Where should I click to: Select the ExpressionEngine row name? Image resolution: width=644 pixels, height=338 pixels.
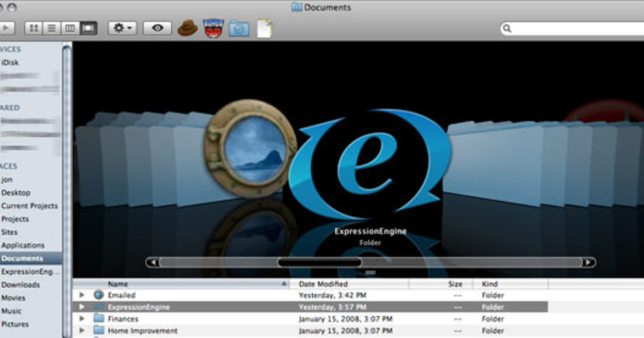coord(139,307)
